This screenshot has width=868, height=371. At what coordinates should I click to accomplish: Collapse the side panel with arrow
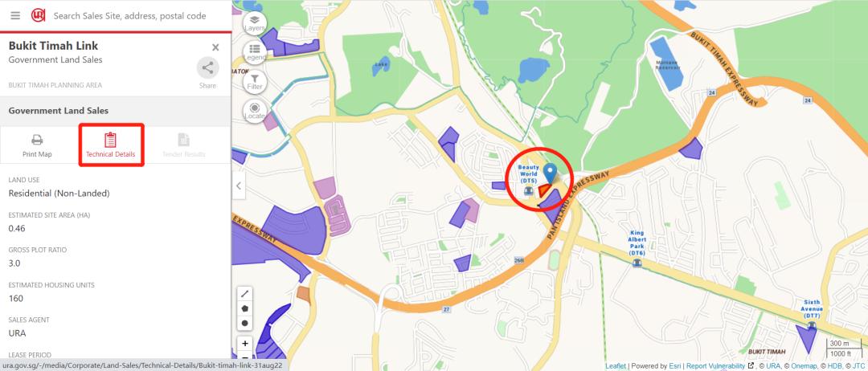(239, 185)
